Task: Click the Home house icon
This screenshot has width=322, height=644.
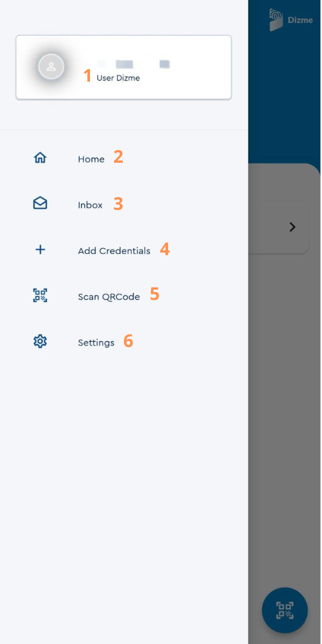Action: click(x=40, y=158)
